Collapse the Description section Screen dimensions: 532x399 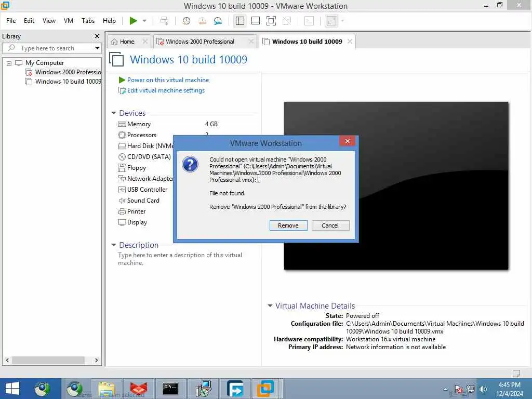[x=114, y=245]
